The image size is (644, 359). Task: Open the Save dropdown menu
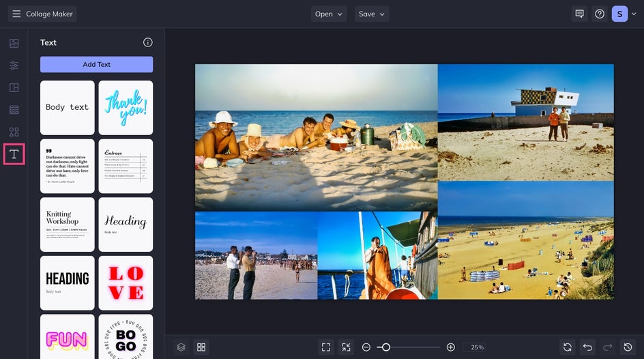pos(372,14)
